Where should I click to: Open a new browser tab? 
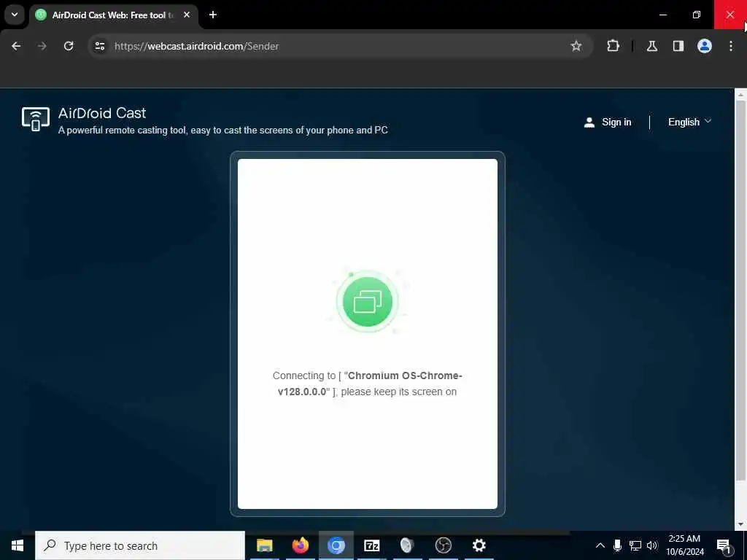click(x=213, y=15)
